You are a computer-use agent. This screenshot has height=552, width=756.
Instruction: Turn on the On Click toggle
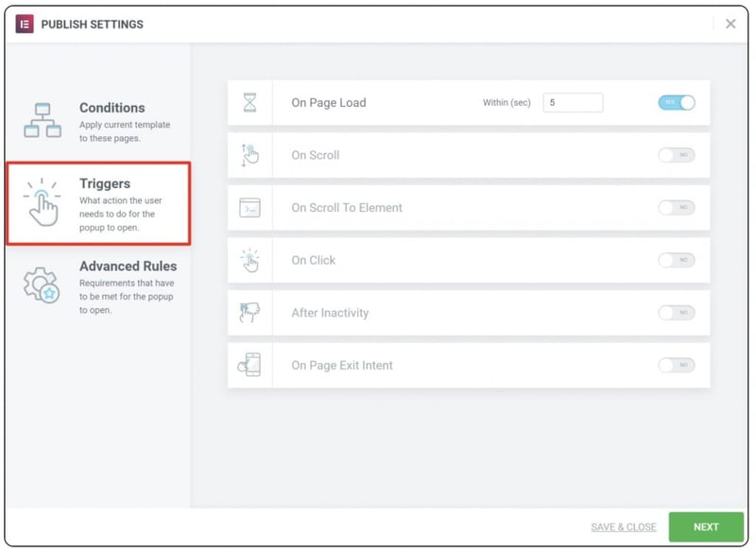tap(677, 260)
